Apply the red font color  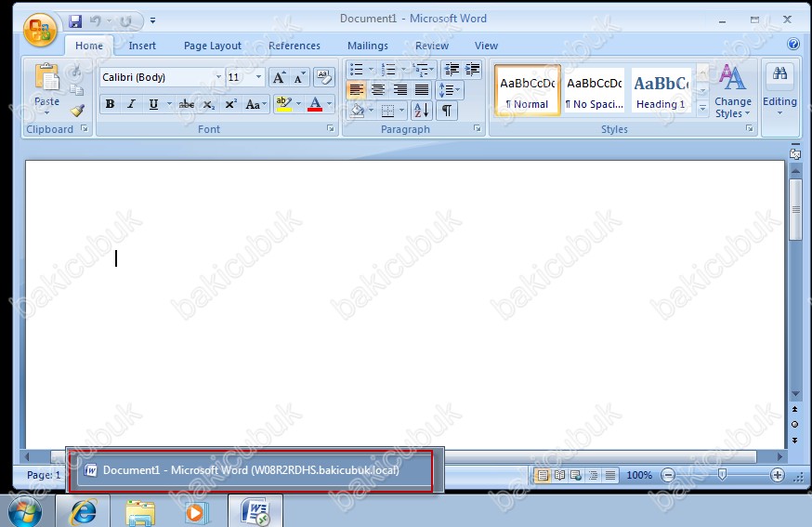[315, 104]
